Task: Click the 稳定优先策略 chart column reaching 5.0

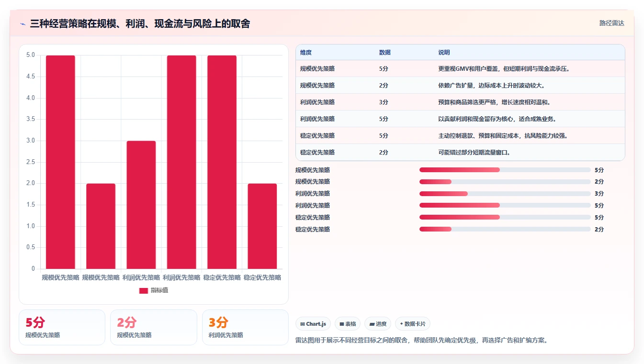Action: point(222,162)
